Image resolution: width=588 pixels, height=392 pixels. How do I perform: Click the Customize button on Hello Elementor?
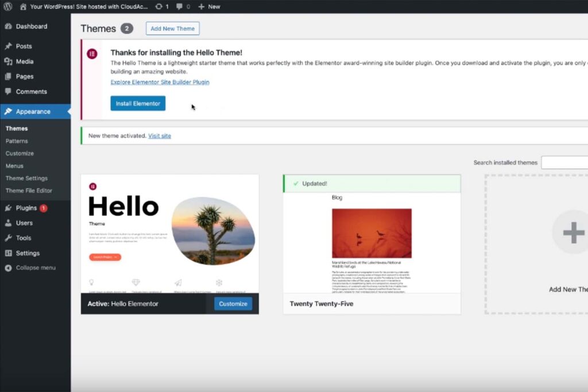click(x=233, y=304)
